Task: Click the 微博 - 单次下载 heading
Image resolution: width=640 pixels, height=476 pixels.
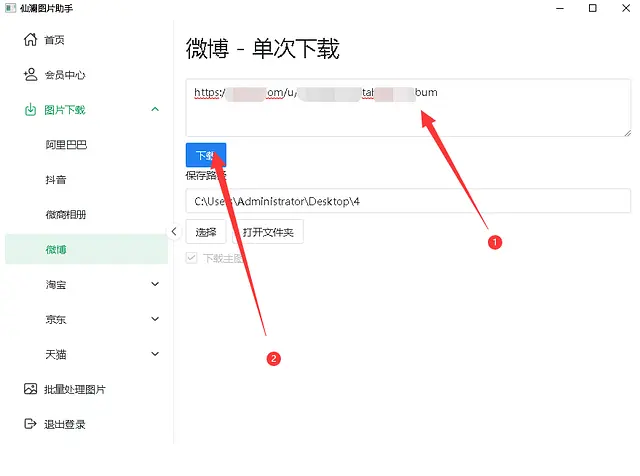Action: 262,49
